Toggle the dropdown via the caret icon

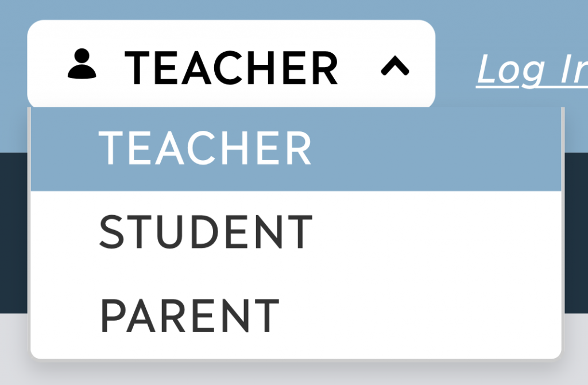coord(395,65)
